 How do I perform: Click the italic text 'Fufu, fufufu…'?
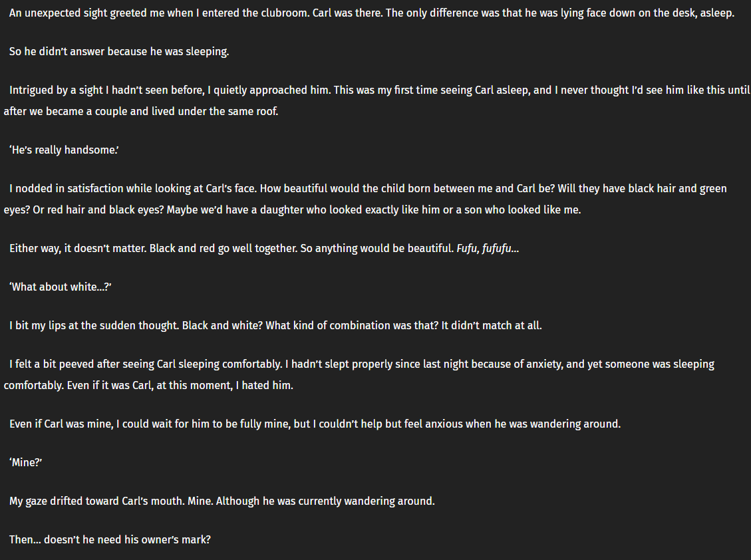(x=488, y=249)
